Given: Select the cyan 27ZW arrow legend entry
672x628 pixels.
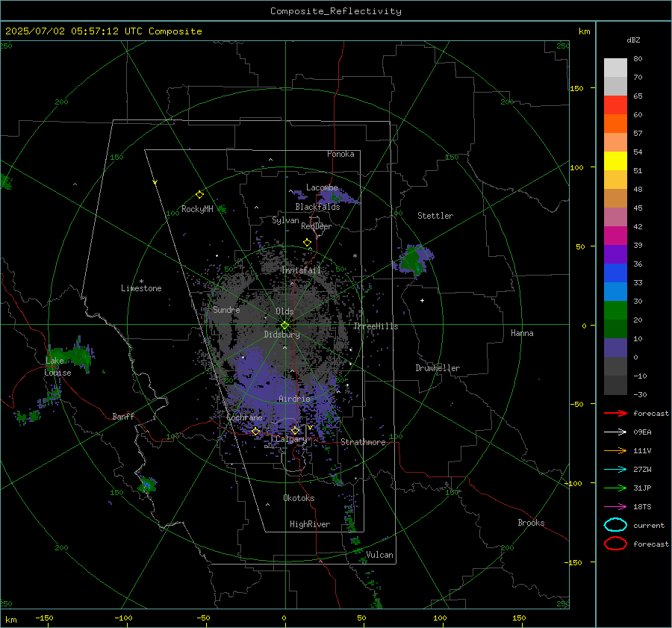Looking at the screenshot, I should pyautogui.click(x=615, y=470).
